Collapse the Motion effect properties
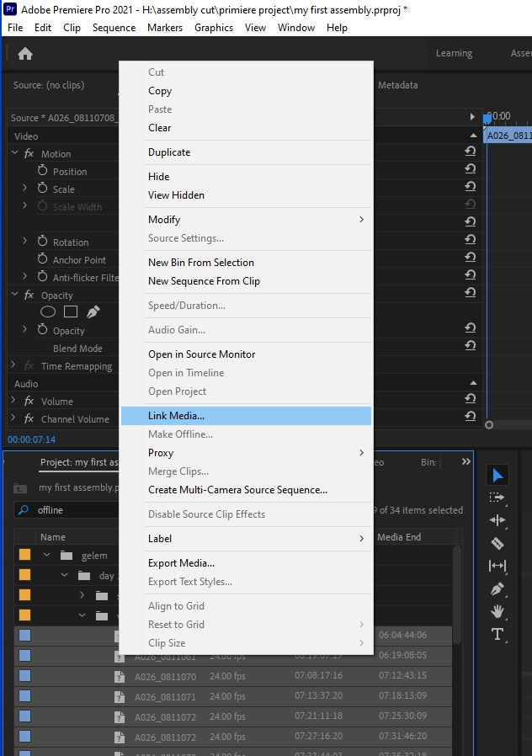Screen dimensions: 532x756 (x=14, y=154)
